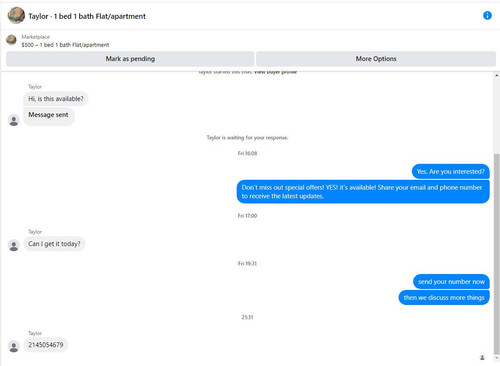
Task: Click Taylor's header profile picture
Action: click(16, 15)
